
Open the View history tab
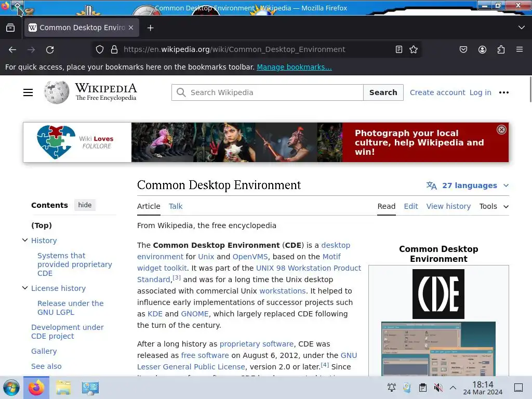(448, 206)
